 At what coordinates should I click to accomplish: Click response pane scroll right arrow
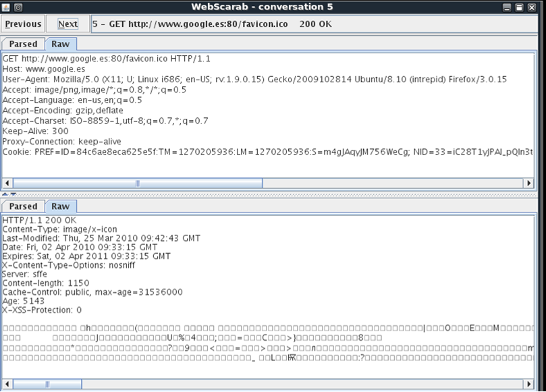point(528,384)
